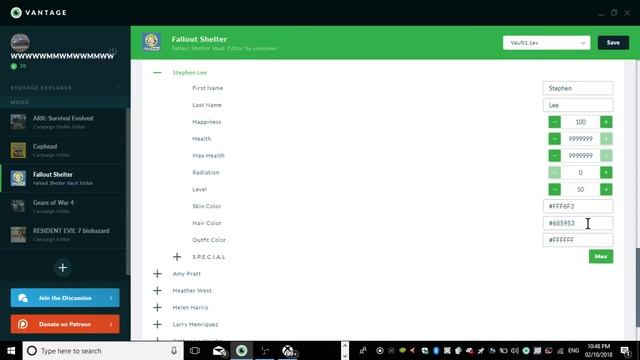
Task: Open the Vault1.sav file dropdown
Action: (546, 42)
